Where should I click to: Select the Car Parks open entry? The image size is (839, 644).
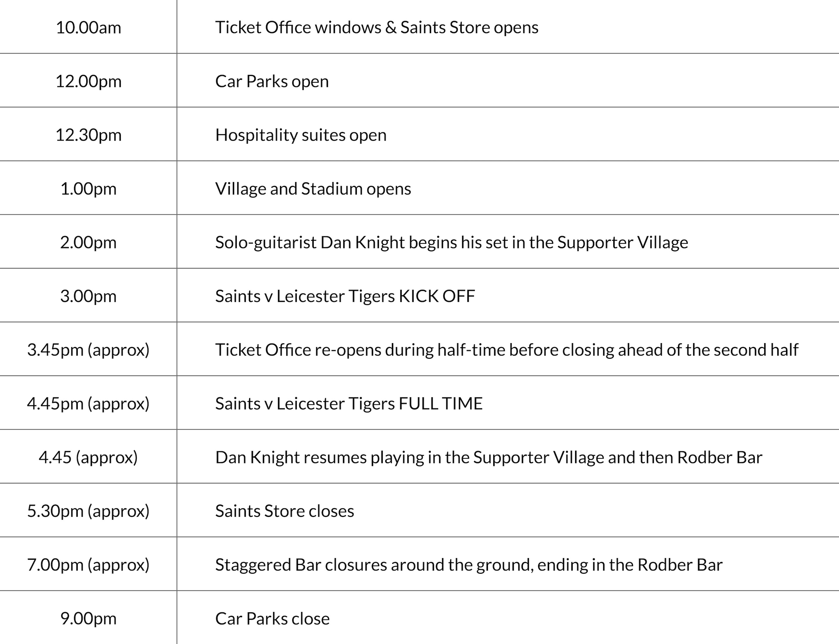[x=272, y=81]
